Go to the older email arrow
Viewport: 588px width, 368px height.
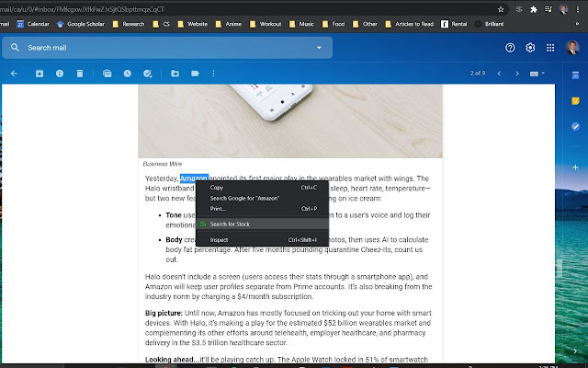(x=517, y=74)
